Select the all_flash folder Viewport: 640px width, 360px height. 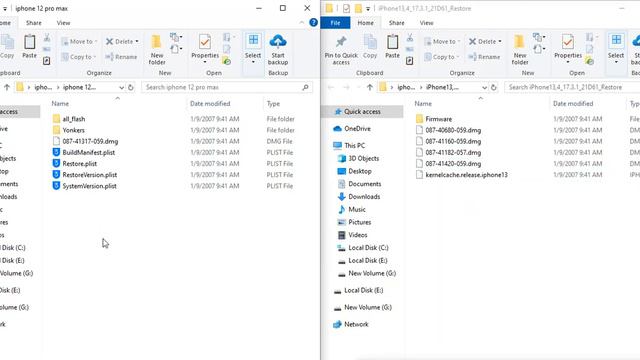[74, 119]
